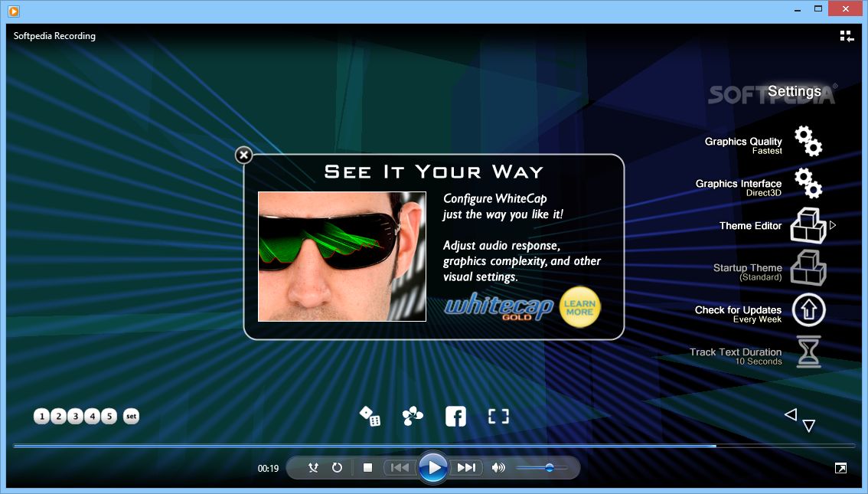Click the yellow Learn More button
The image size is (868, 494).
pyautogui.click(x=579, y=307)
